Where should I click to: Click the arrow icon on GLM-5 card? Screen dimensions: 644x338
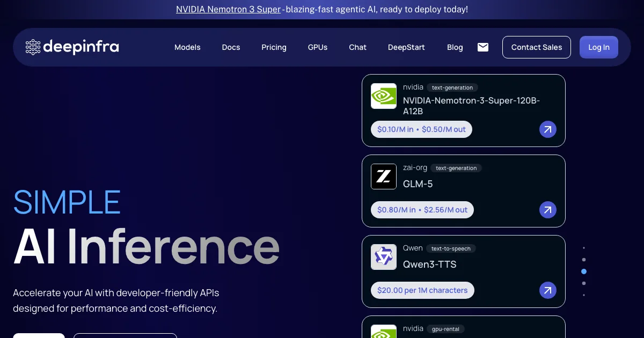click(x=547, y=210)
